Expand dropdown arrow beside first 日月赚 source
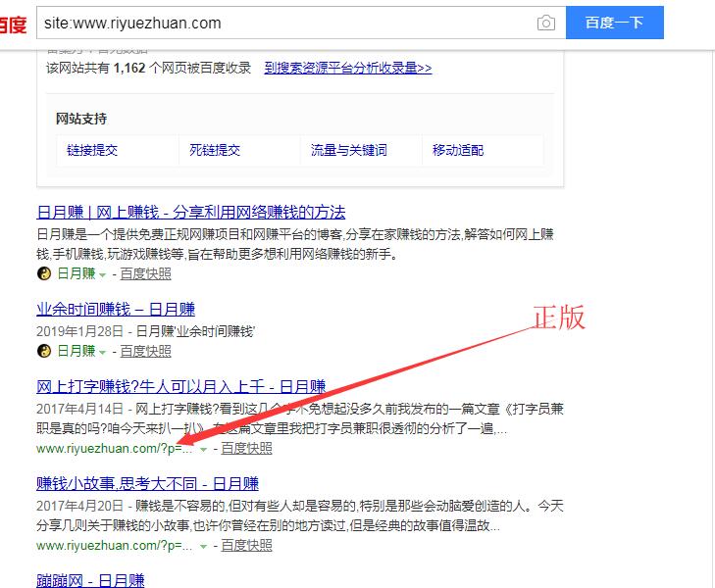 (x=103, y=274)
